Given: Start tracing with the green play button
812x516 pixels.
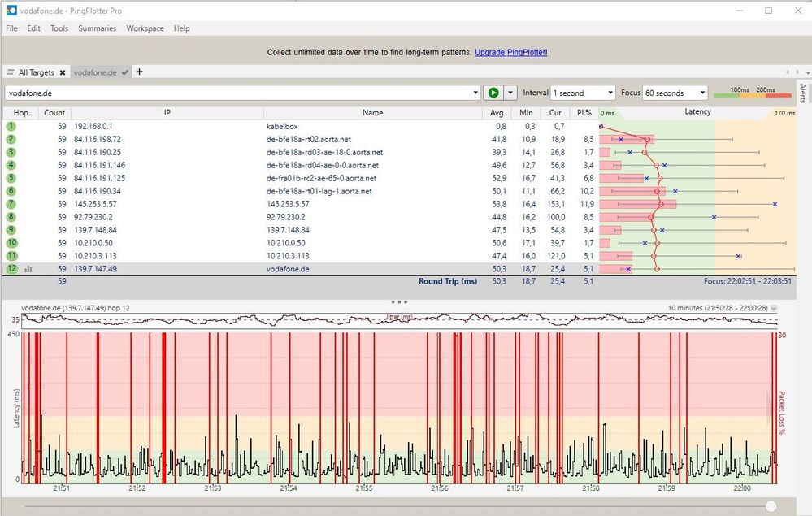Looking at the screenshot, I should point(493,93).
